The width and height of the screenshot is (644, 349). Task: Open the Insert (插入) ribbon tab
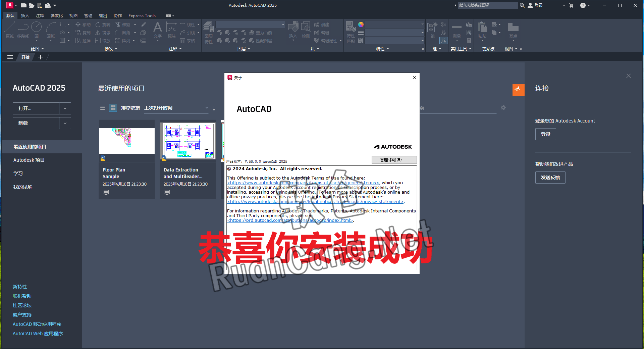[x=25, y=16]
